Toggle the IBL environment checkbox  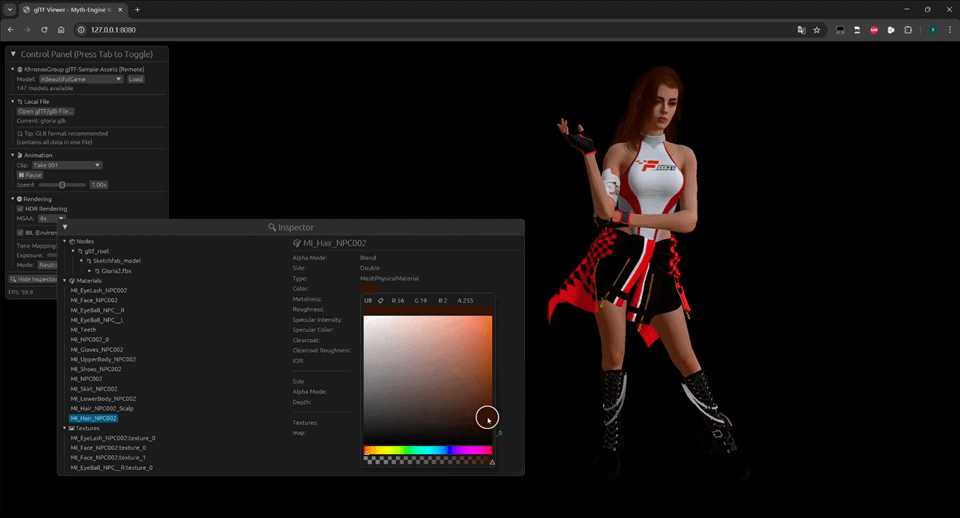(20, 232)
